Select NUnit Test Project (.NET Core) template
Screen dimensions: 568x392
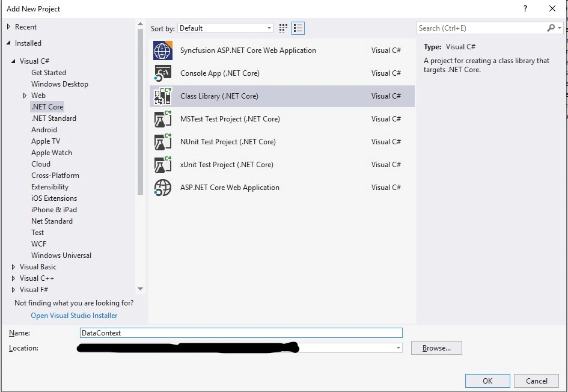282,142
